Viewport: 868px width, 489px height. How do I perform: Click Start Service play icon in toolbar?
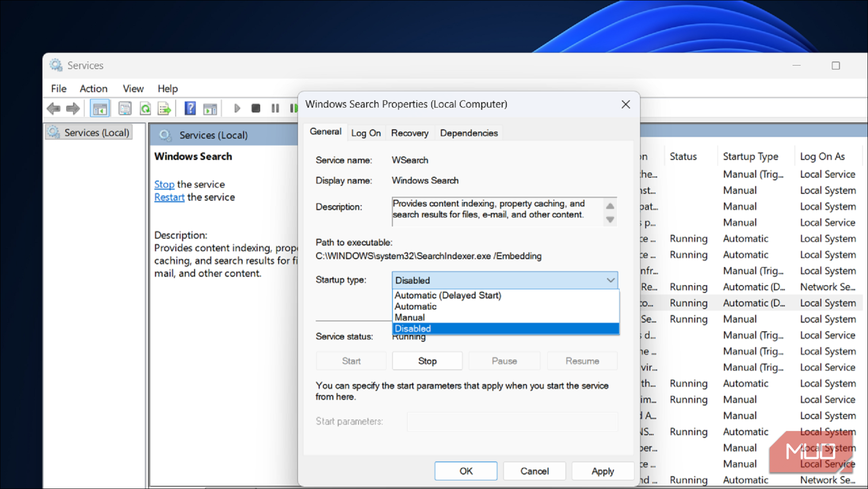[x=237, y=108]
